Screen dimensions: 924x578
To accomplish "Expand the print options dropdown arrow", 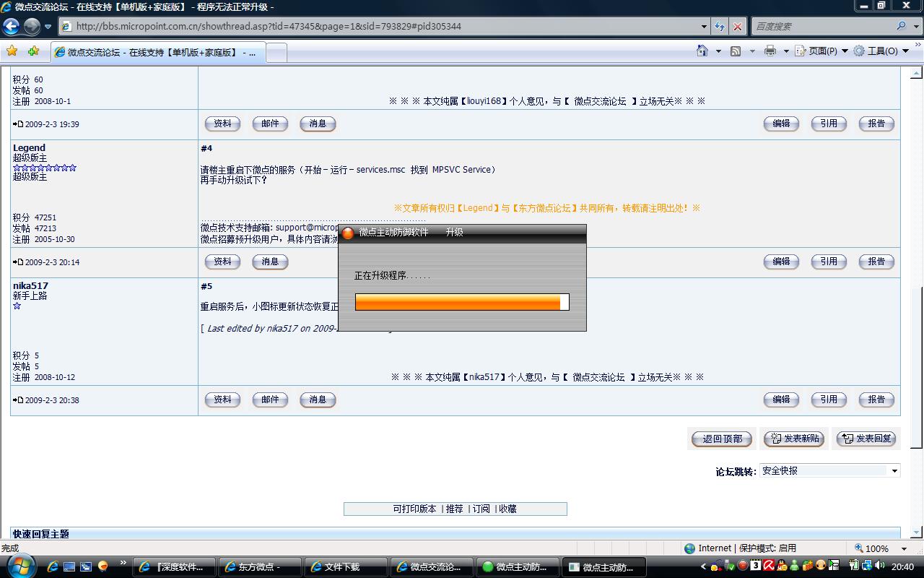I will point(785,51).
